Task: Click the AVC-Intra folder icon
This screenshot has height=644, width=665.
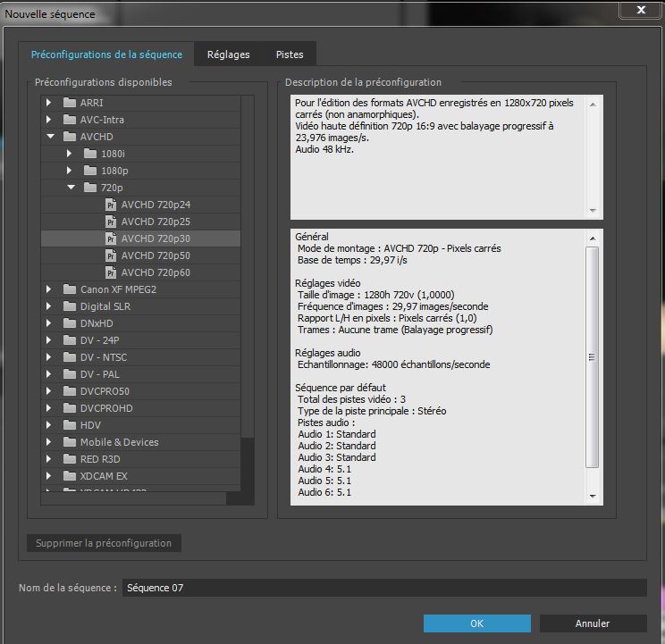Action: coord(69,120)
